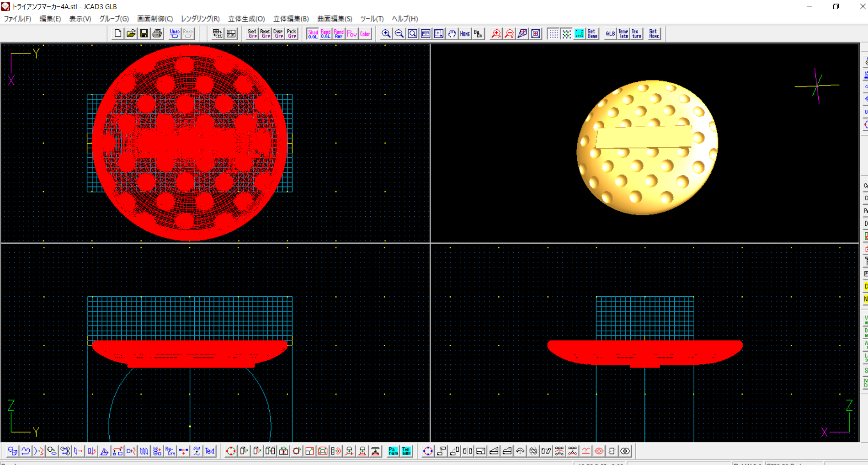Open the Color settings button

[365, 33]
